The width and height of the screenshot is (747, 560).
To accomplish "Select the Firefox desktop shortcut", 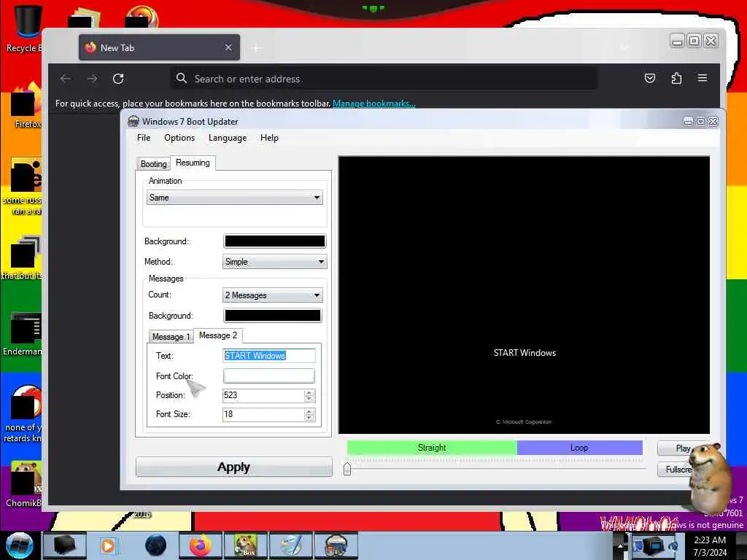I will pyautogui.click(x=26, y=106).
